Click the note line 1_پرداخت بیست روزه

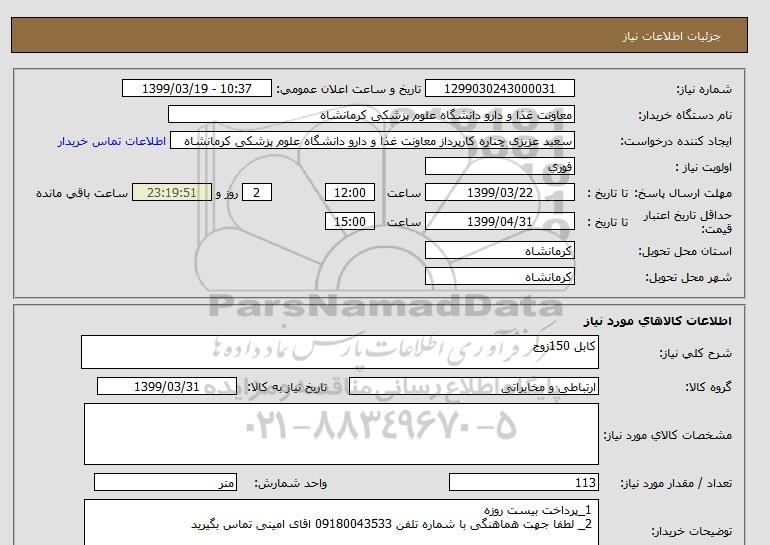[x=538, y=510]
